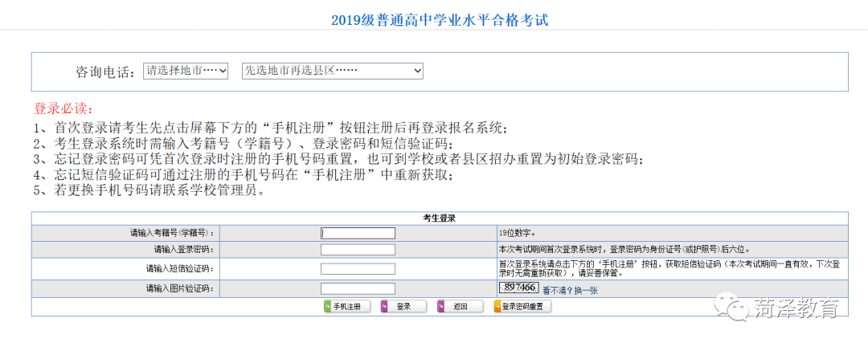Click the 短信验证码 input field
Viewport: 868px width, 347px height.
pos(358,269)
